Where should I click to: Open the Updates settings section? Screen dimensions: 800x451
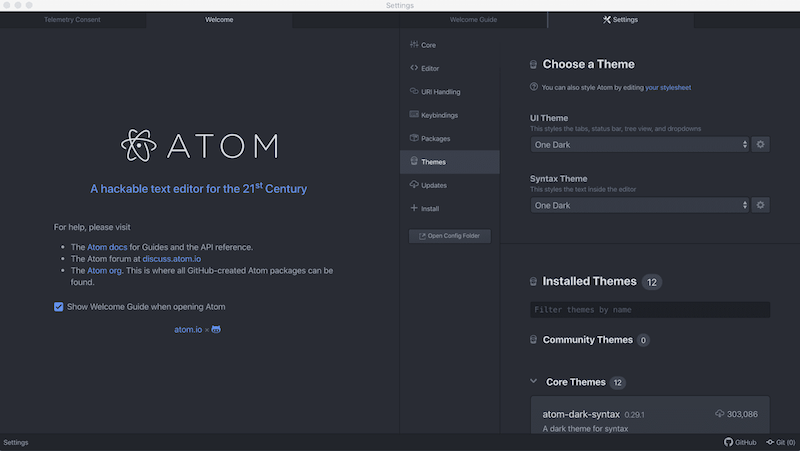433,185
